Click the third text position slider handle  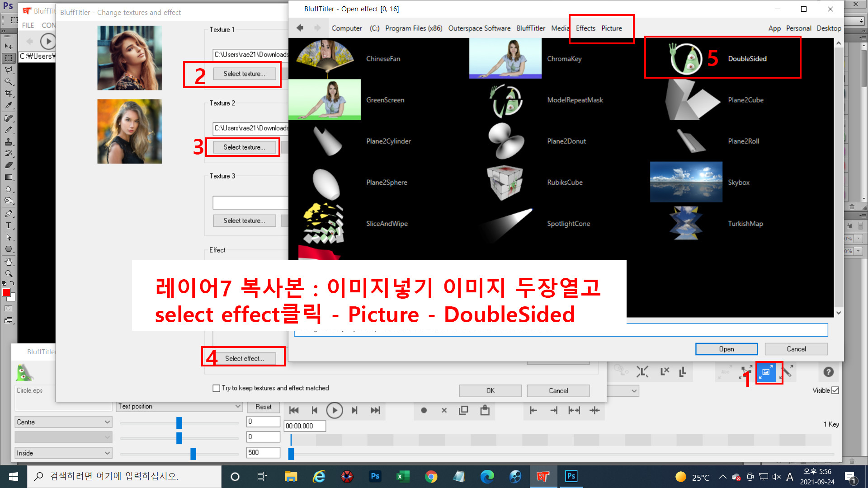point(193,454)
